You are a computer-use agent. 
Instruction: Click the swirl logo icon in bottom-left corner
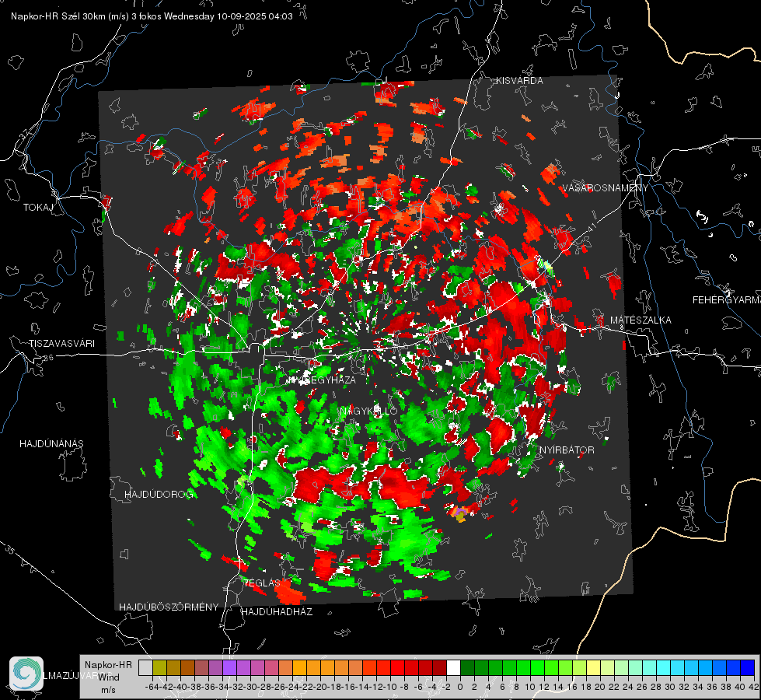[x=26, y=674]
